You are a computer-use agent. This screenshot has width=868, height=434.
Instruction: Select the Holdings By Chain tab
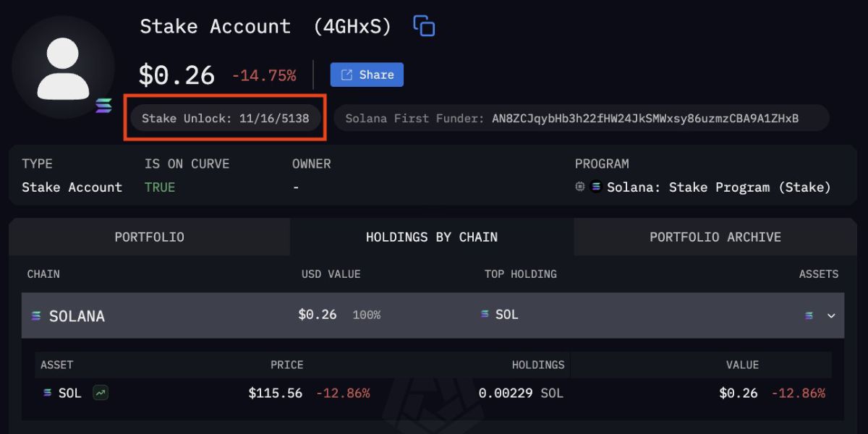tap(432, 237)
